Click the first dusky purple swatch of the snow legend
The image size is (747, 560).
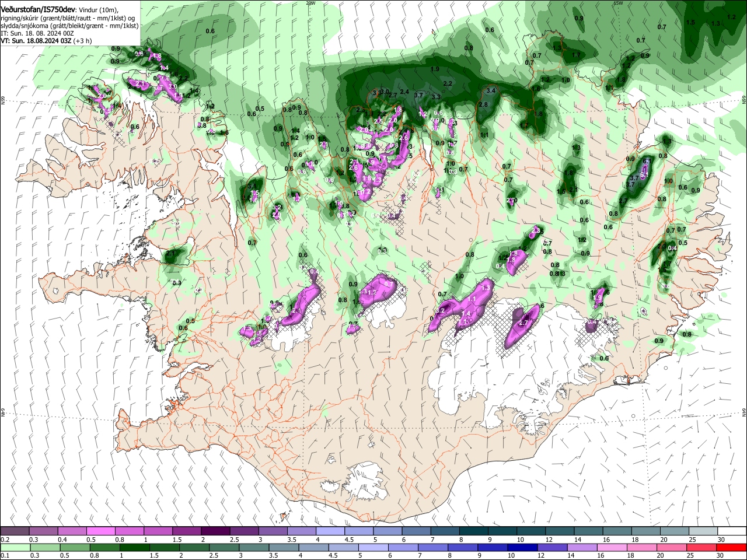point(15,531)
